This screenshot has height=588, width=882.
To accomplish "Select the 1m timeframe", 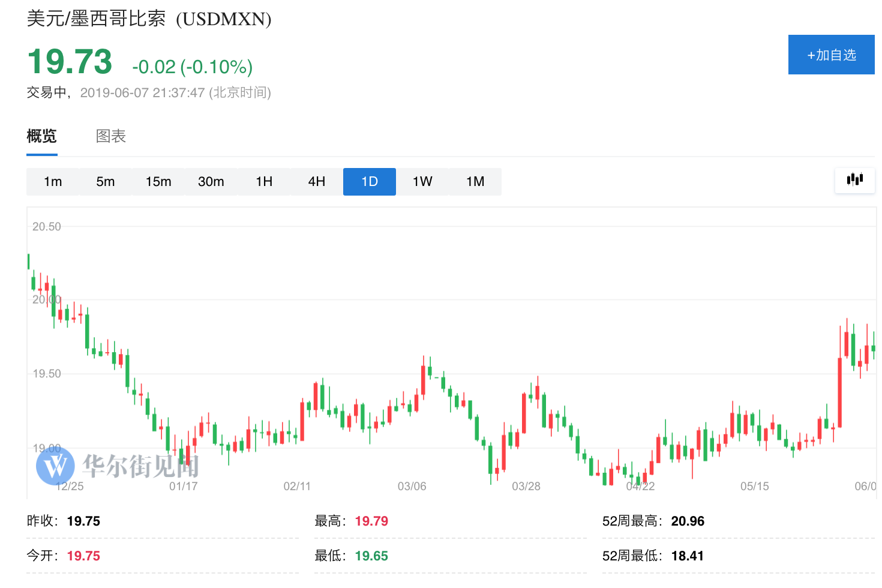I will point(53,182).
